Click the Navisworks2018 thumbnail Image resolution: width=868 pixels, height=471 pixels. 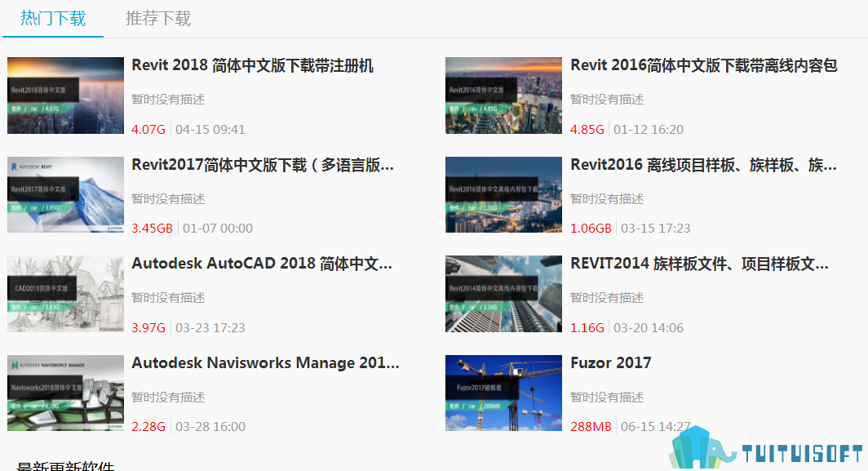click(x=65, y=393)
